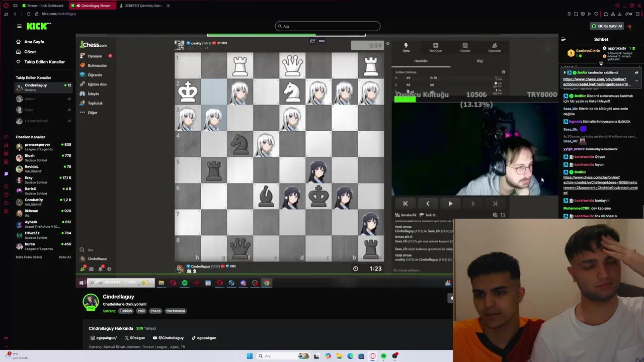The height and width of the screenshot is (362, 644).
Task: Click streamer avatar with LIVE badge
Action: (x=91, y=302)
